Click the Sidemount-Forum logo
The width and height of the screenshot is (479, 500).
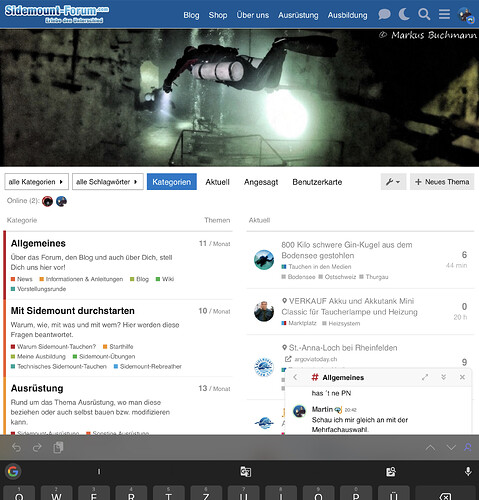pyautogui.click(x=57, y=14)
